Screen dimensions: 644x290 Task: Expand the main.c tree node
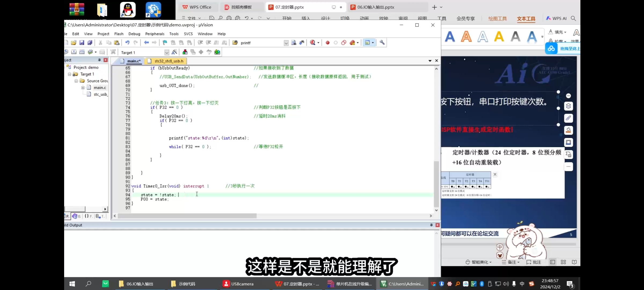83,88
